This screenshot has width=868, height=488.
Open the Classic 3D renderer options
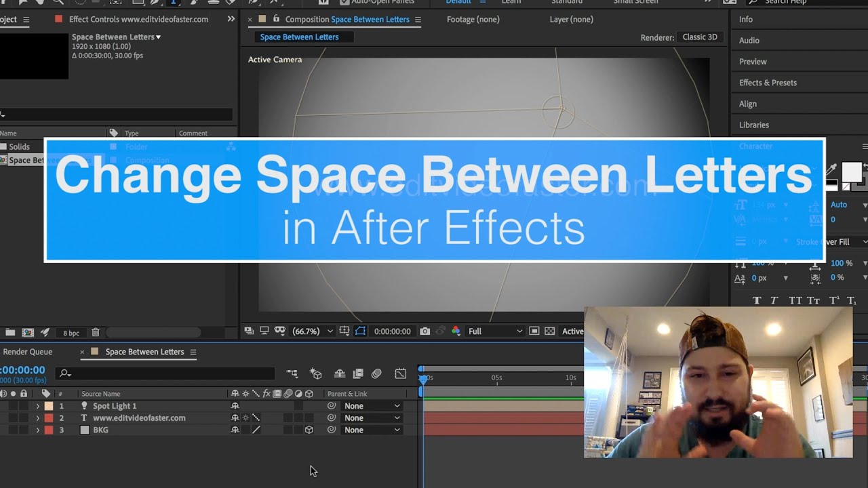click(700, 37)
